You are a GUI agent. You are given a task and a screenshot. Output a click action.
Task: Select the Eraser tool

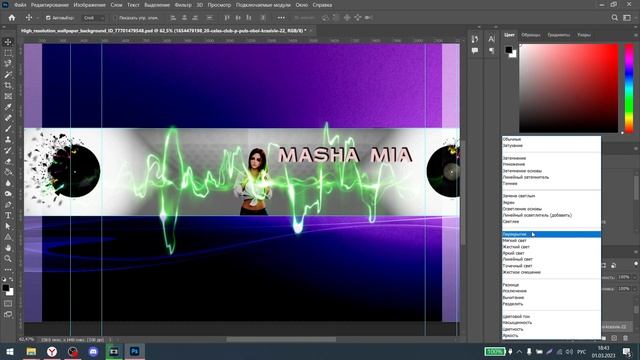(8, 161)
